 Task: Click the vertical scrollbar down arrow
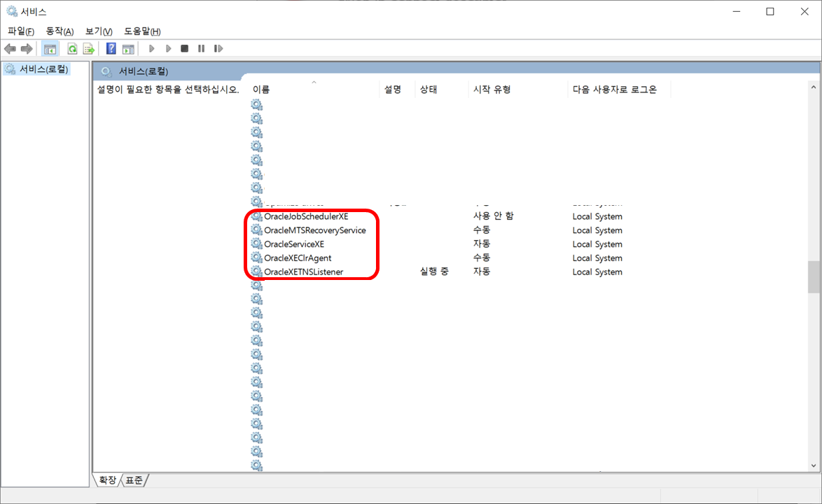(814, 465)
